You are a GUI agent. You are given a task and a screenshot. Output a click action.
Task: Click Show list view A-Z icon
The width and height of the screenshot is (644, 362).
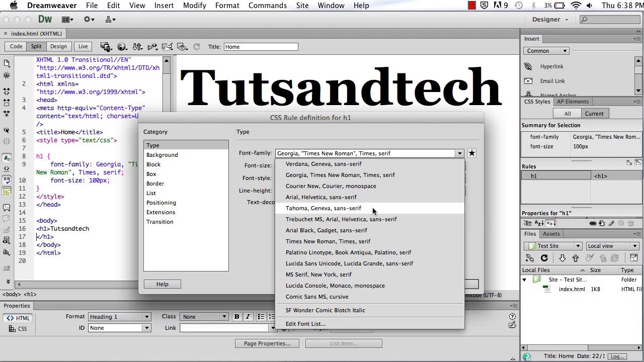point(539,223)
